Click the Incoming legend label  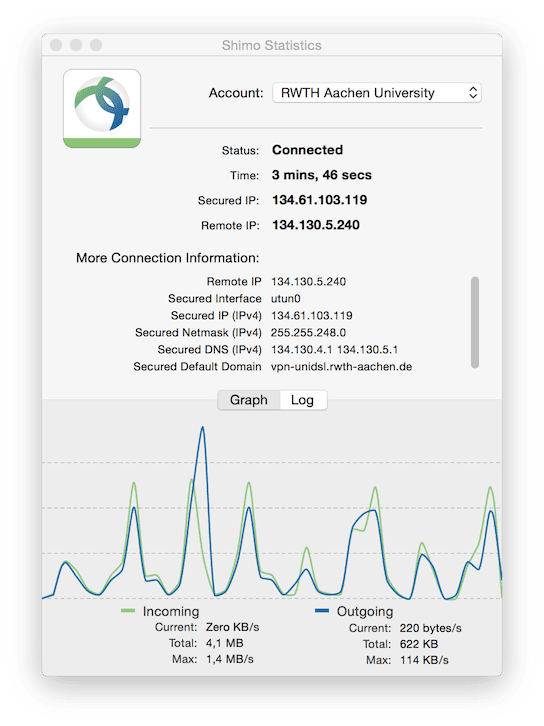click(x=171, y=612)
